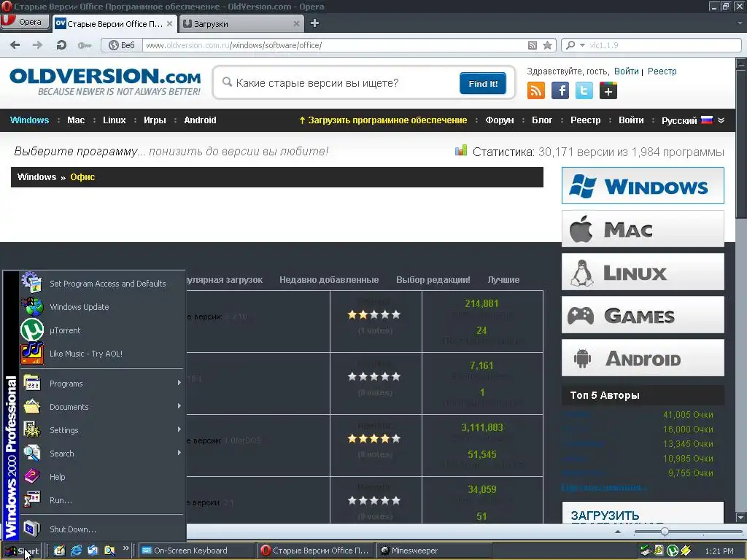
Task: Select the Лучшие tab
Action: click(503, 280)
